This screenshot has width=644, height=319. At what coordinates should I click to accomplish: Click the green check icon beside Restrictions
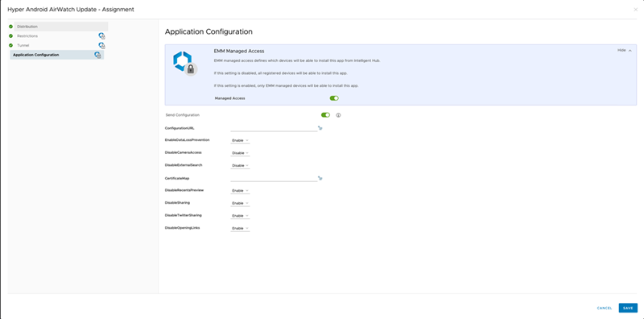[x=10, y=35]
